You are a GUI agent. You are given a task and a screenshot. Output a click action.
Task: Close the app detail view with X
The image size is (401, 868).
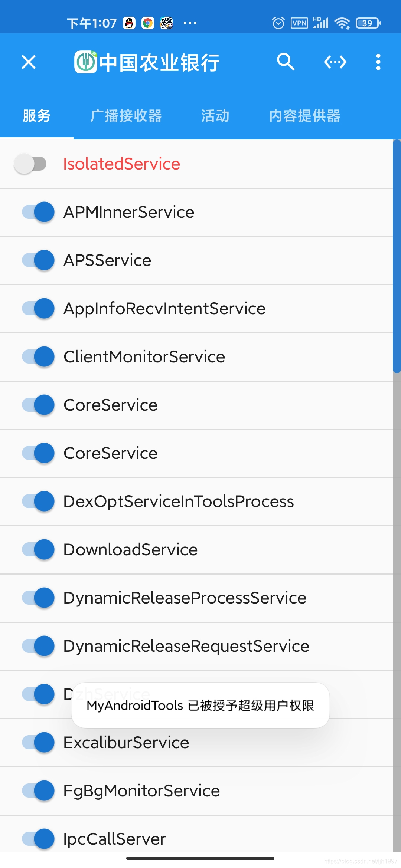coord(29,62)
